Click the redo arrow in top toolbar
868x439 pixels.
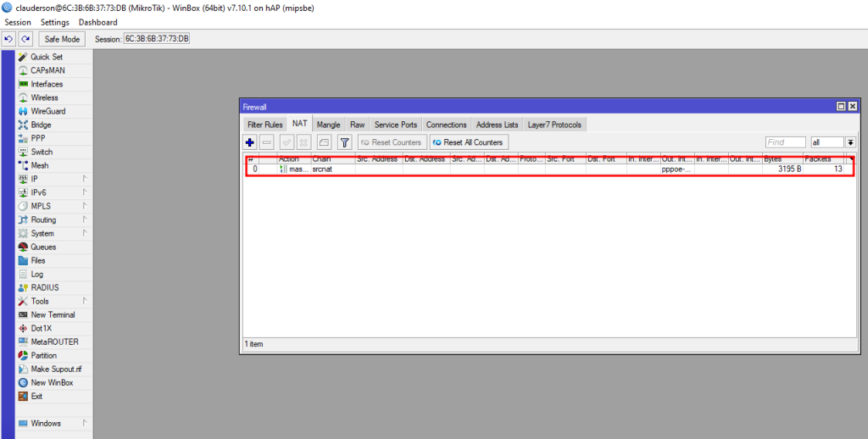[25, 39]
